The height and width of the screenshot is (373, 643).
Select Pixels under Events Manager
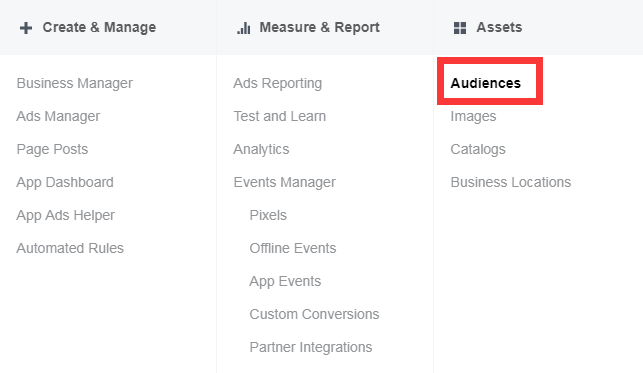point(268,215)
